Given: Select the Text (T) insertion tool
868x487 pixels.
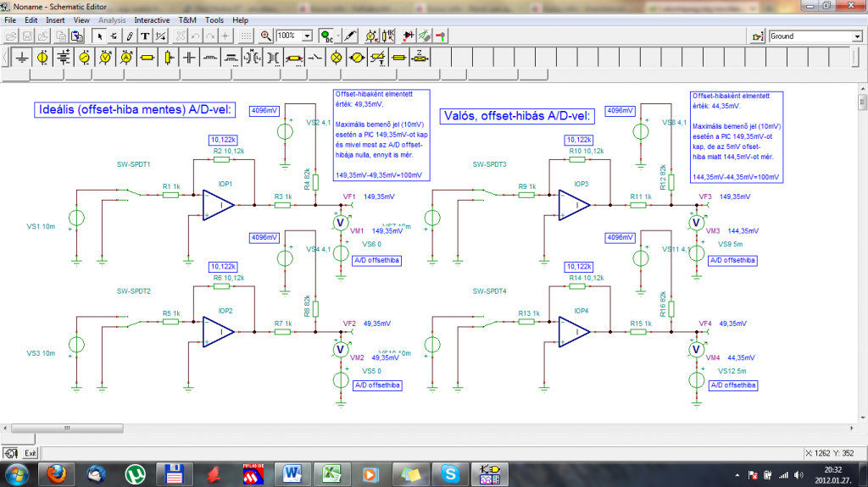Looking at the screenshot, I should [x=145, y=36].
